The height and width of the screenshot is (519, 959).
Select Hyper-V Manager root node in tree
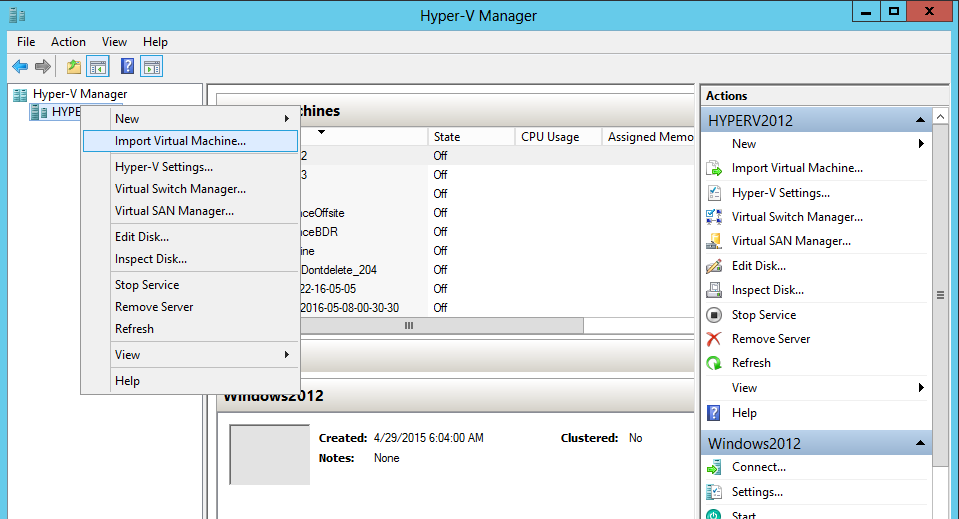click(80, 94)
